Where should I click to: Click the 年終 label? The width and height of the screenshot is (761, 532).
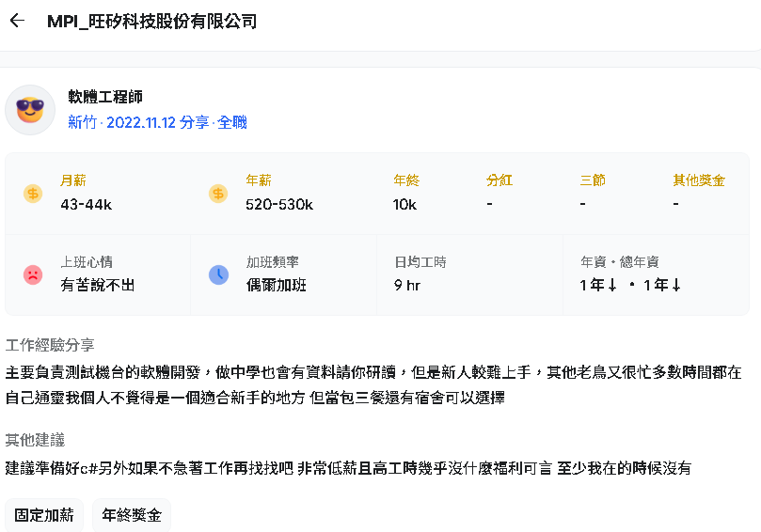coord(406,180)
